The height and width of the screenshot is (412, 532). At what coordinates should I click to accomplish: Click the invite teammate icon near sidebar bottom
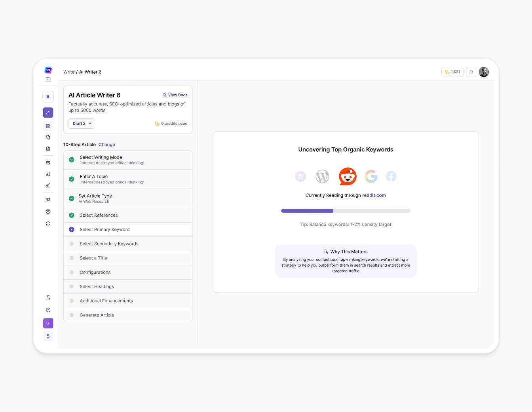[48, 297]
